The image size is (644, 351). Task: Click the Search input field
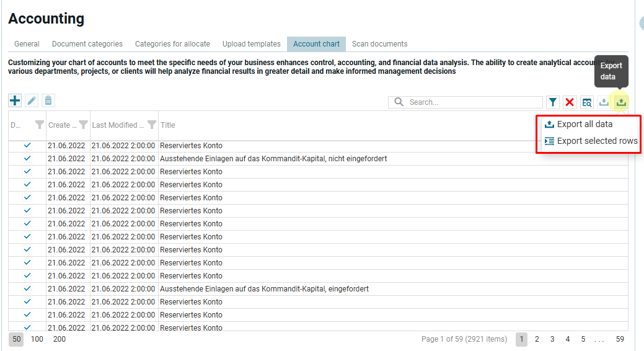pyautogui.click(x=474, y=102)
